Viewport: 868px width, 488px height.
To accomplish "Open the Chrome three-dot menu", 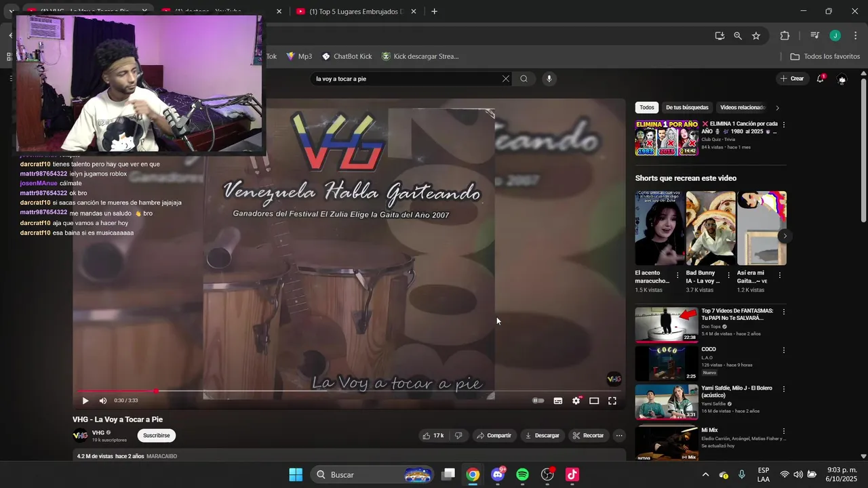I will [854, 36].
